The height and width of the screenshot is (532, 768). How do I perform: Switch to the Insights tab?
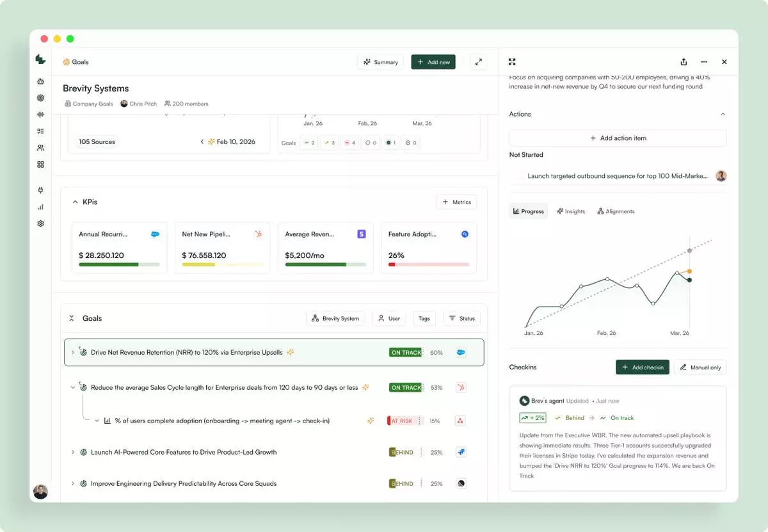pyautogui.click(x=571, y=211)
